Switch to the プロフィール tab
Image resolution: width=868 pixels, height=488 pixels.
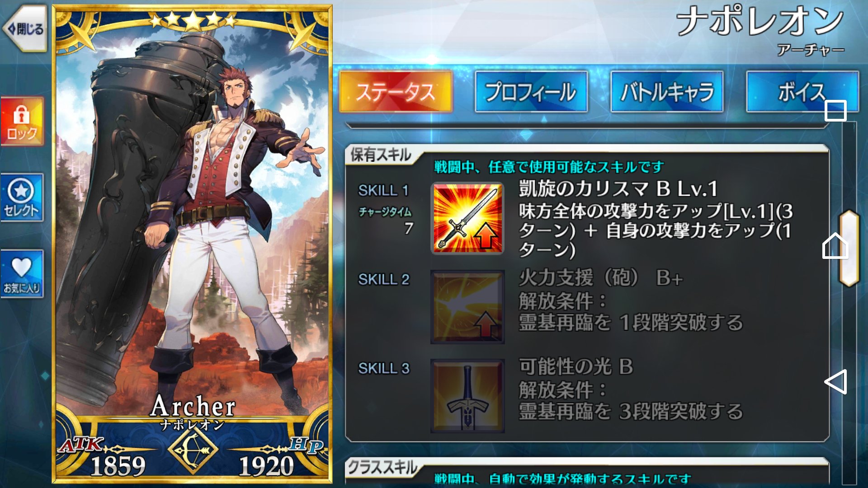[531, 92]
